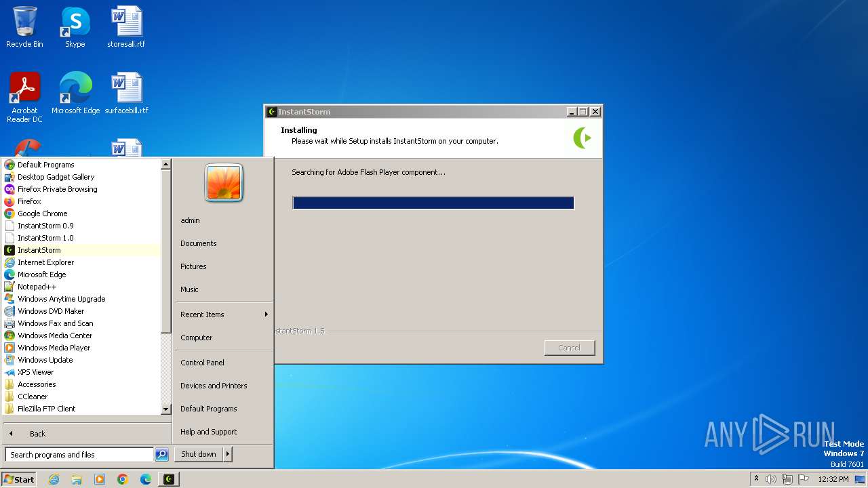Open the Skype desktop shortcut
868x488 pixels.
point(75,27)
